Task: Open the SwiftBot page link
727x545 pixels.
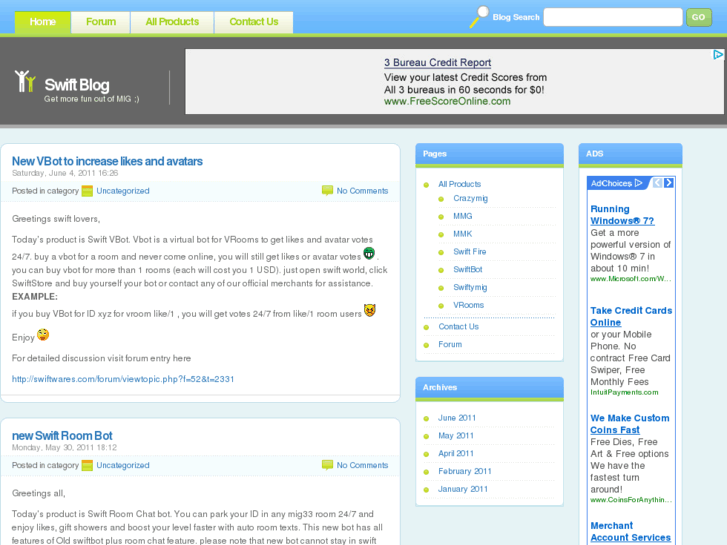Action: point(468,269)
